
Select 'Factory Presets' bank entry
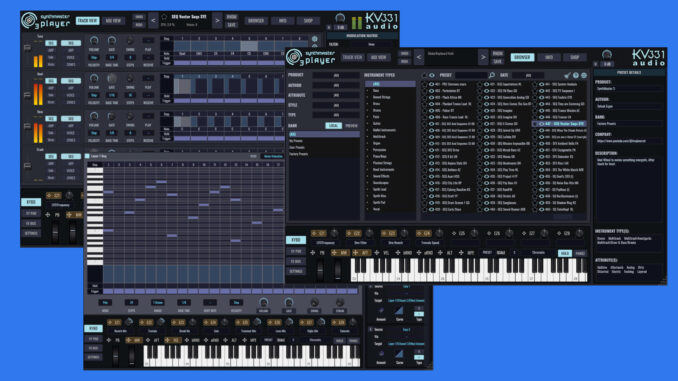tap(299, 154)
